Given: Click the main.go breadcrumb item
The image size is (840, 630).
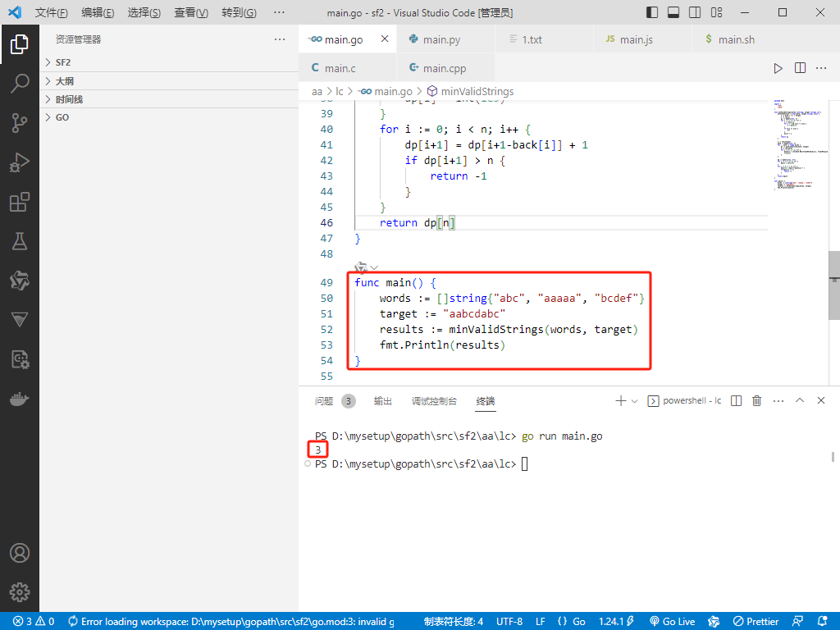Looking at the screenshot, I should 386,92.
